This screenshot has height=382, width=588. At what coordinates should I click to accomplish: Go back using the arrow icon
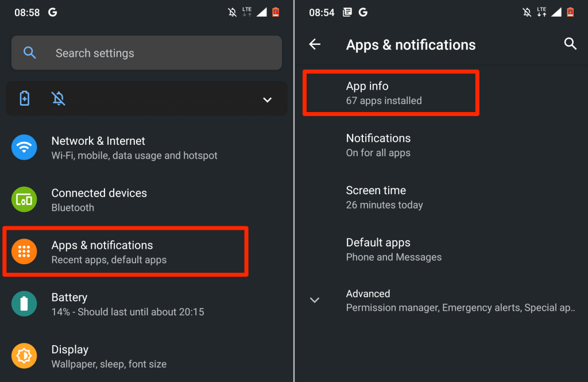pos(315,44)
